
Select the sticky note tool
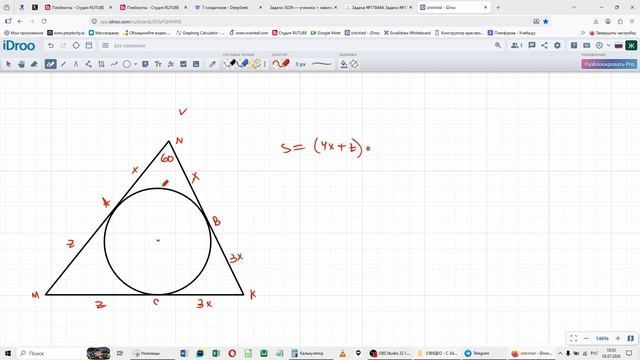[145, 64]
